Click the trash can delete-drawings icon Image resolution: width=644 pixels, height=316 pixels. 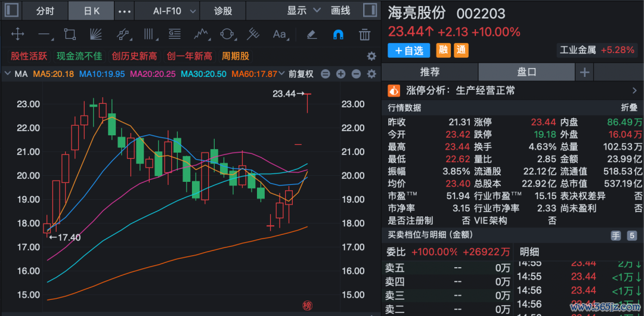click(x=365, y=34)
